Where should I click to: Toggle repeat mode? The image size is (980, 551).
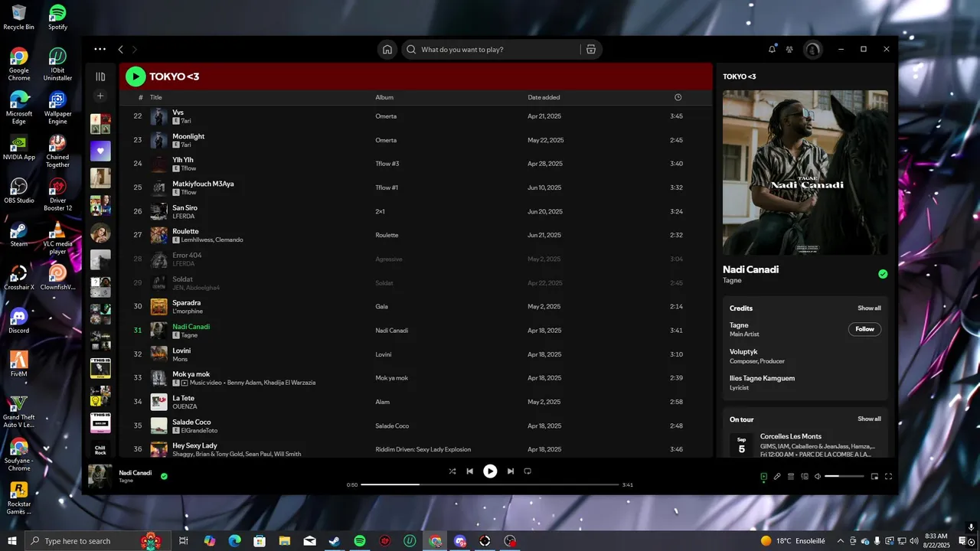tap(528, 471)
